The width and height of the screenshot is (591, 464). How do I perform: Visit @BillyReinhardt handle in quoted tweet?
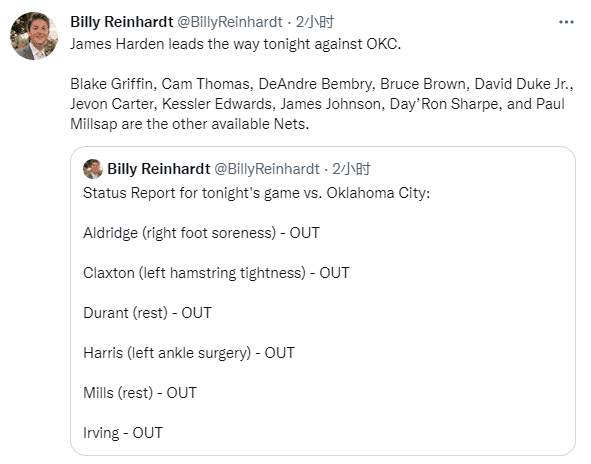(x=266, y=169)
